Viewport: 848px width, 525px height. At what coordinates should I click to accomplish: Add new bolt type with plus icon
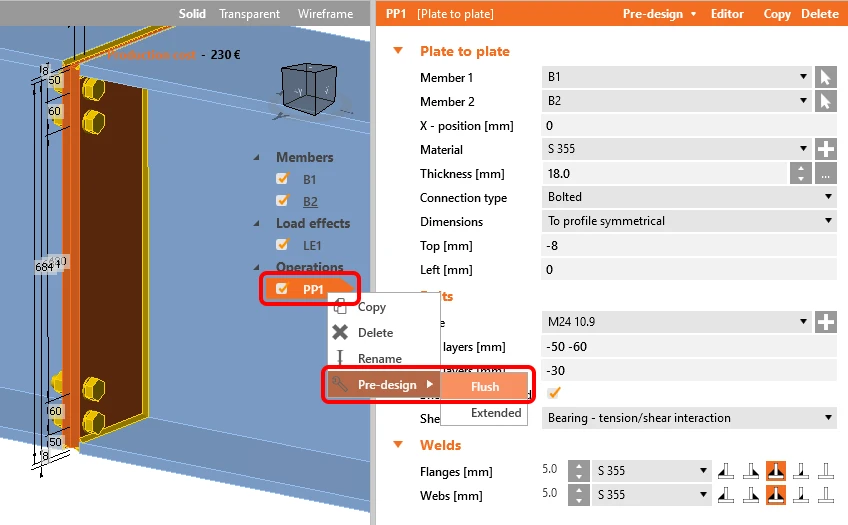(x=825, y=322)
